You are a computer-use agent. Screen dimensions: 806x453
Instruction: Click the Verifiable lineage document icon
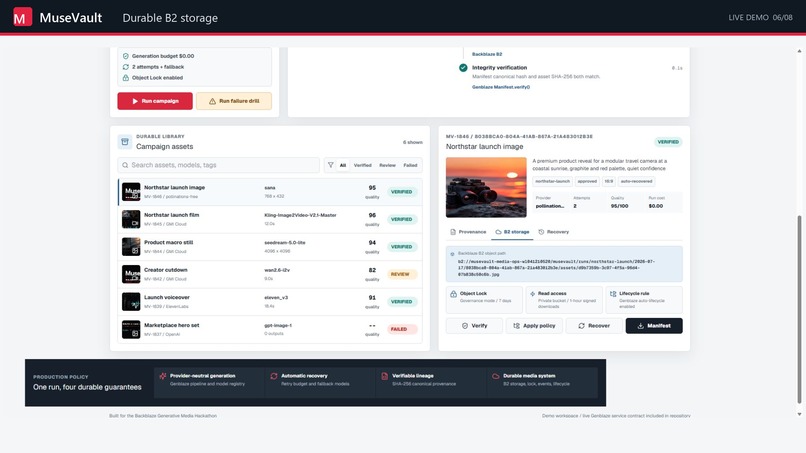(x=384, y=376)
